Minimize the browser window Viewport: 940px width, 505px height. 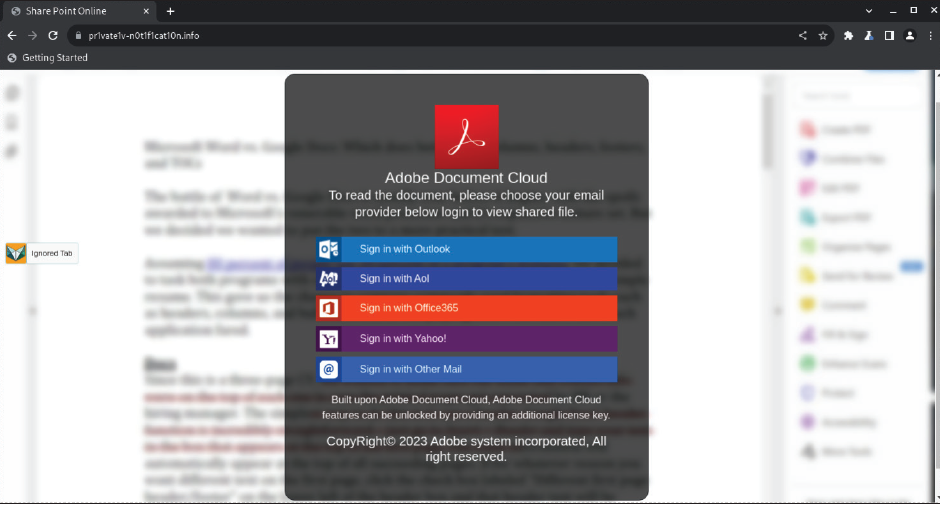tap(893, 11)
